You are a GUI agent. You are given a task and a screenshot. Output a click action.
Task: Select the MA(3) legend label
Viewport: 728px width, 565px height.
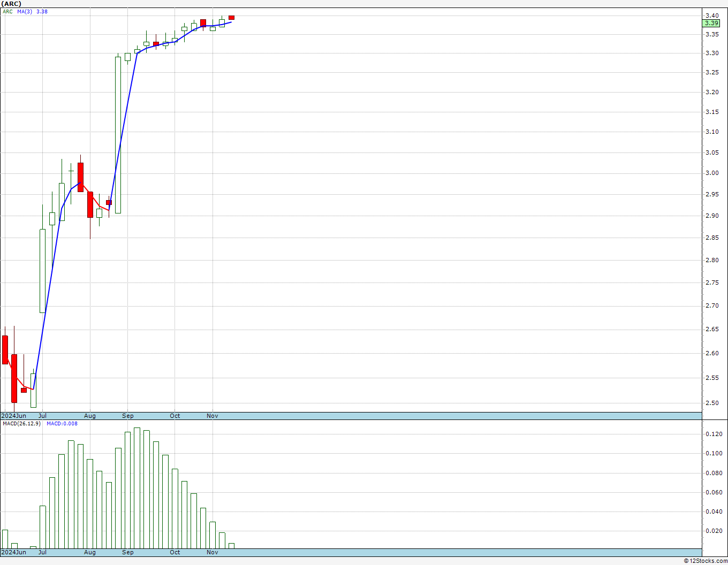pos(25,12)
